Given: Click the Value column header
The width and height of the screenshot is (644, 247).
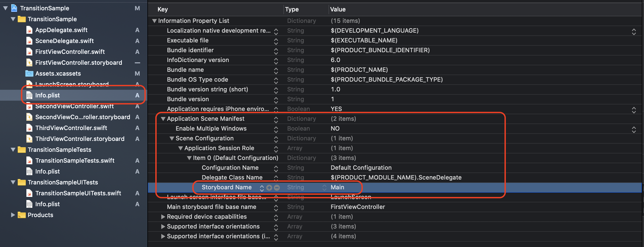Looking at the screenshot, I should [x=338, y=9].
